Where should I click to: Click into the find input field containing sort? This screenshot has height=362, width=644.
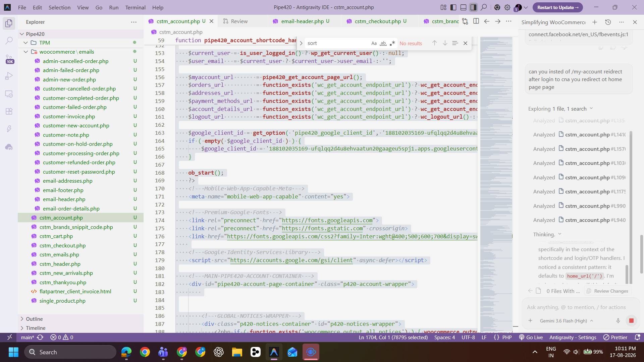(337, 43)
